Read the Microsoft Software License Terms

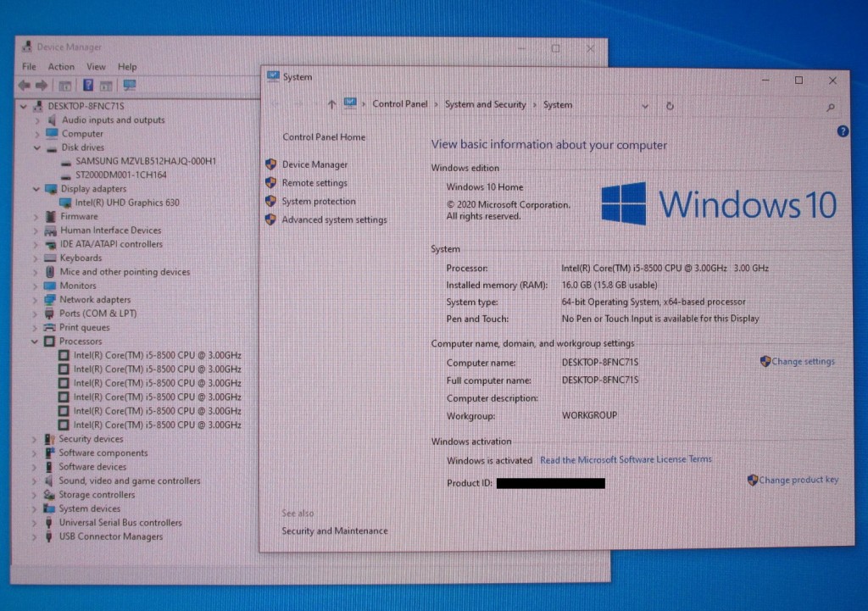(626, 459)
